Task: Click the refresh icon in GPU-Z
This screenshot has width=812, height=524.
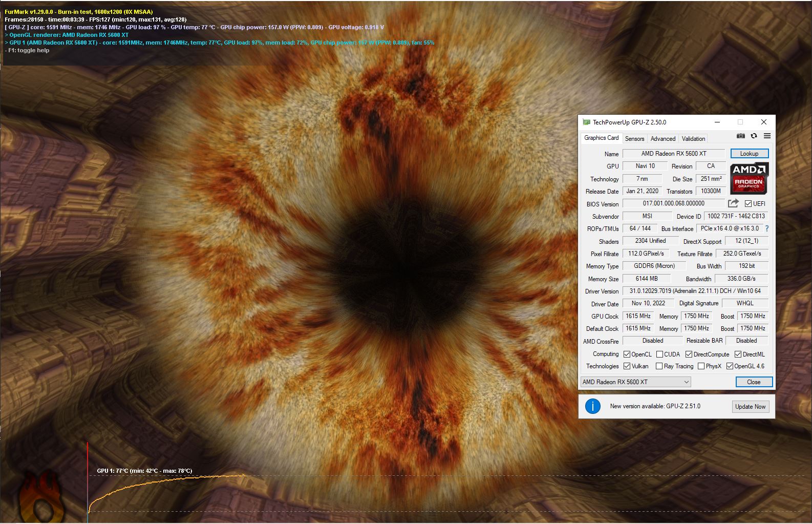Action: tap(754, 136)
